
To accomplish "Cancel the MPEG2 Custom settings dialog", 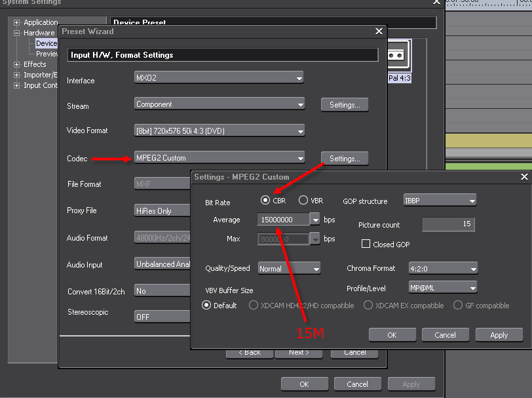I will click(x=445, y=335).
